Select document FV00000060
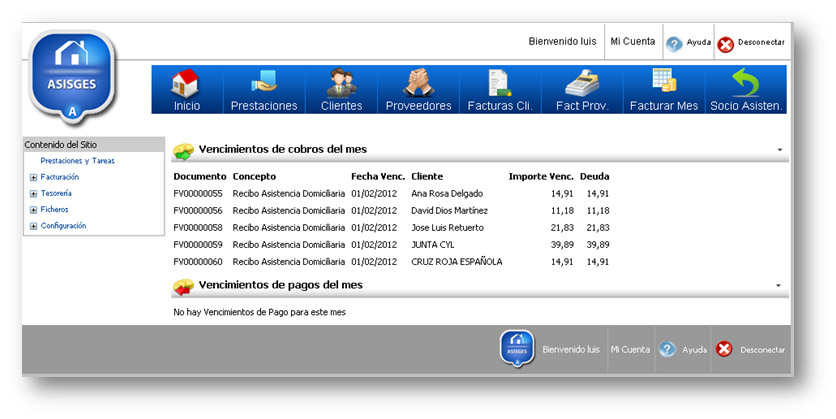This screenshot has height=419, width=836. [198, 262]
